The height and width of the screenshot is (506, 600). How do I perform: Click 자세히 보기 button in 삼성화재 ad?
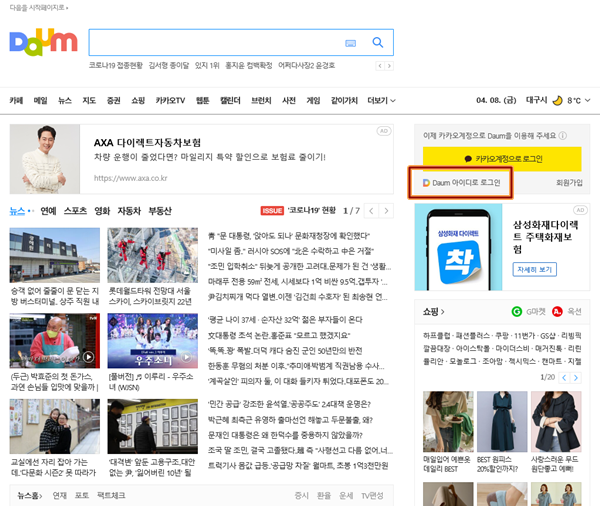pos(535,269)
